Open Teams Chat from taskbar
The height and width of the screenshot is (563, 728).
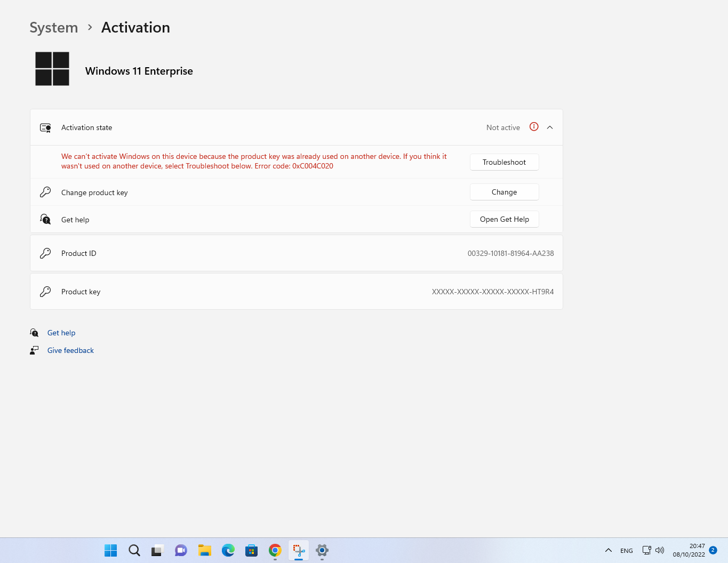pyautogui.click(x=181, y=551)
